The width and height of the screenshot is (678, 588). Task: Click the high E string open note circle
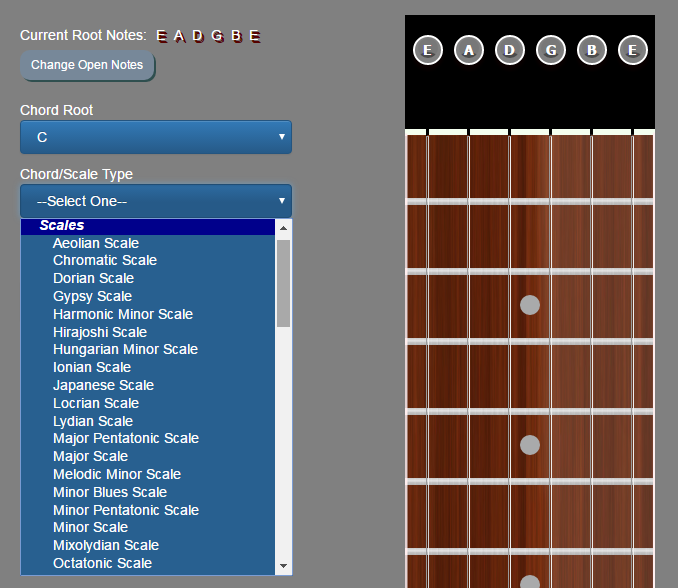coord(633,50)
